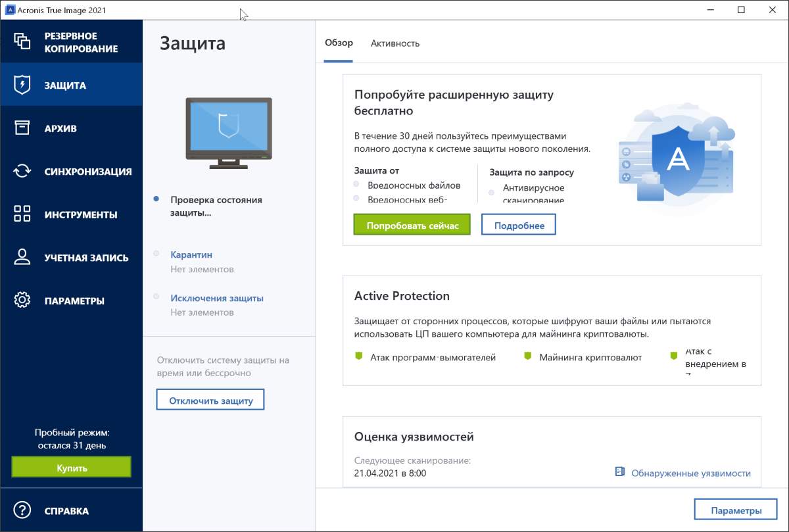This screenshot has height=532, width=789.
Task: Open the Обнаруженные уязвимости link
Action: (691, 473)
